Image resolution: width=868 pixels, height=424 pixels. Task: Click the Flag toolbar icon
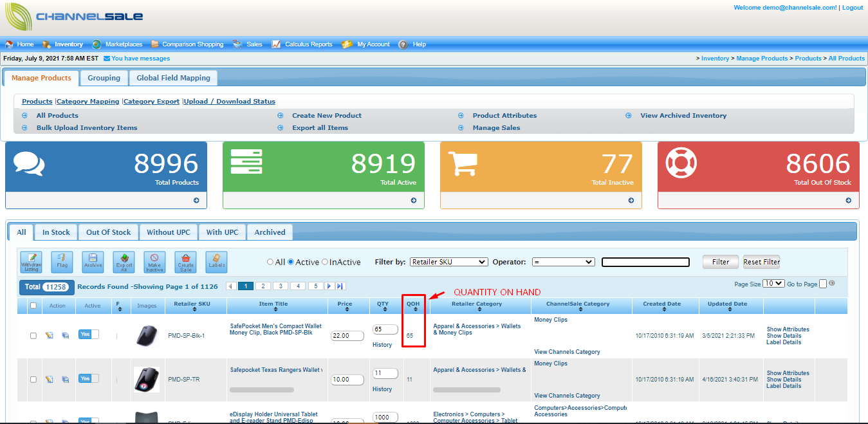pyautogui.click(x=62, y=262)
